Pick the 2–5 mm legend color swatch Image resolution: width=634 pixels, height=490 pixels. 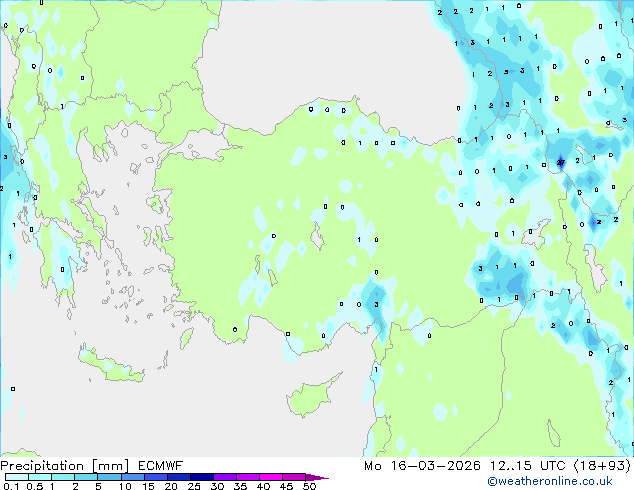coord(86,477)
